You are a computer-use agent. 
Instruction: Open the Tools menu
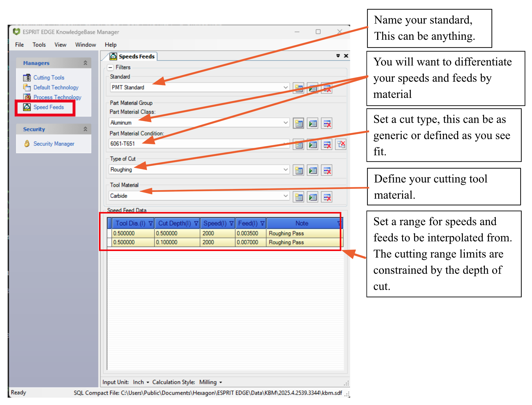[x=39, y=44]
